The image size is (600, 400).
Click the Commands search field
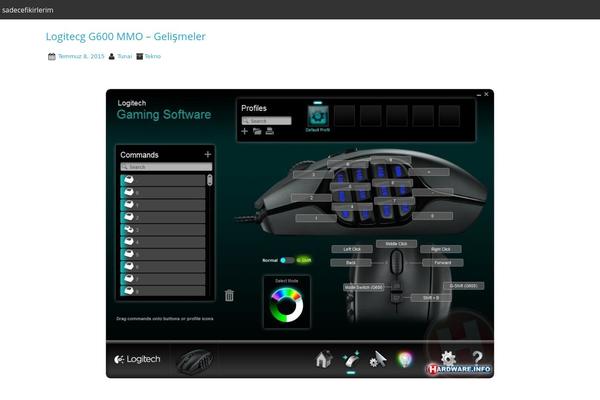tap(166, 167)
